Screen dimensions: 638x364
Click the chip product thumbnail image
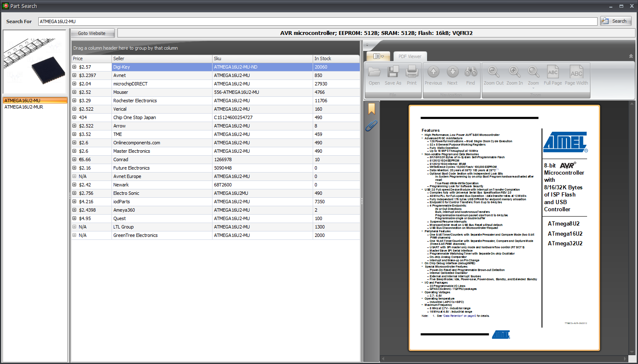click(35, 62)
